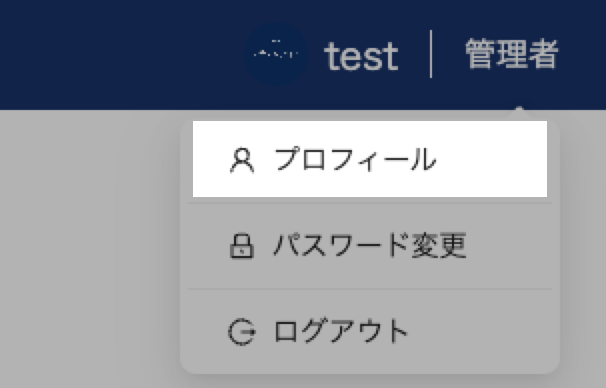Viewport: 606px width, 388px height.
Task: Click the round user avatar in the header
Action: (276, 54)
